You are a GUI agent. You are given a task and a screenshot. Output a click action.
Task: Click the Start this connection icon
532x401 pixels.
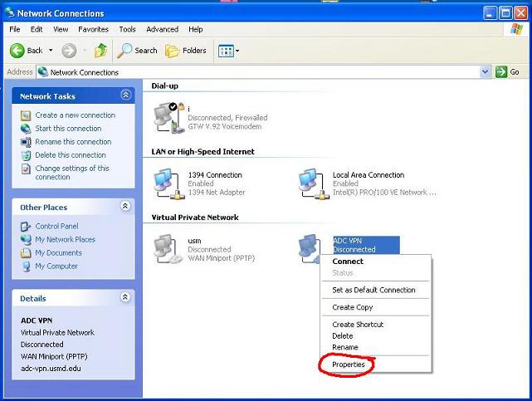(26, 129)
